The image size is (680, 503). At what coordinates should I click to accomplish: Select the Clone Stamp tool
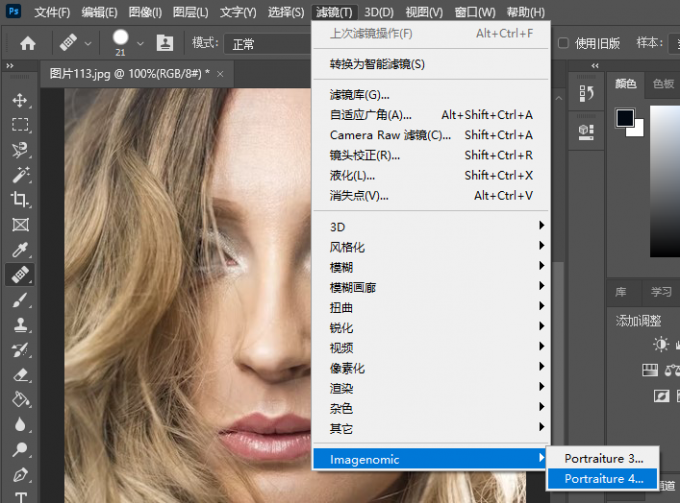point(20,324)
